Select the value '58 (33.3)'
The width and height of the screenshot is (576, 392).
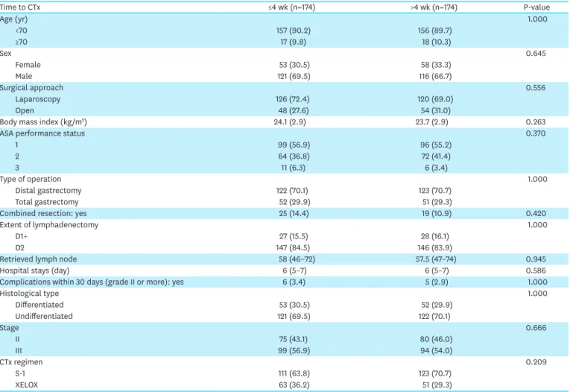pyautogui.click(x=436, y=65)
